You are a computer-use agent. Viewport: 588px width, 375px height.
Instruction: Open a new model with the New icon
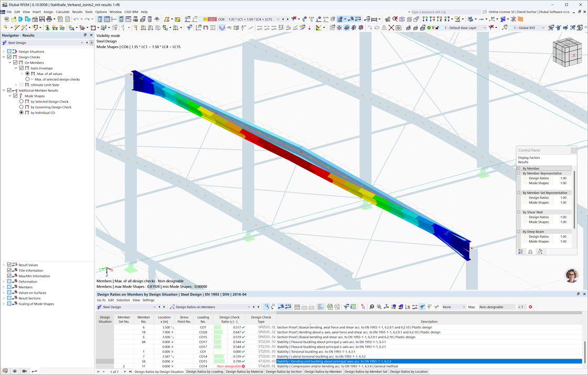[7, 19]
